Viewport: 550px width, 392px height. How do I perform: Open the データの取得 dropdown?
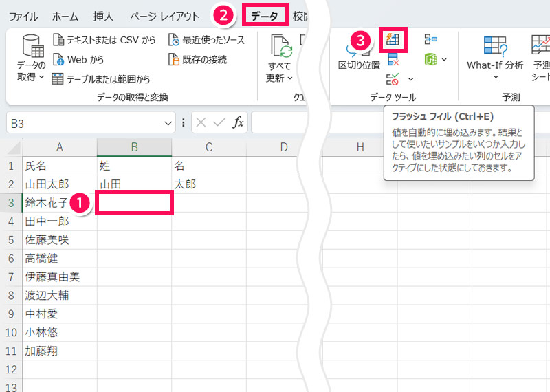click(x=31, y=58)
